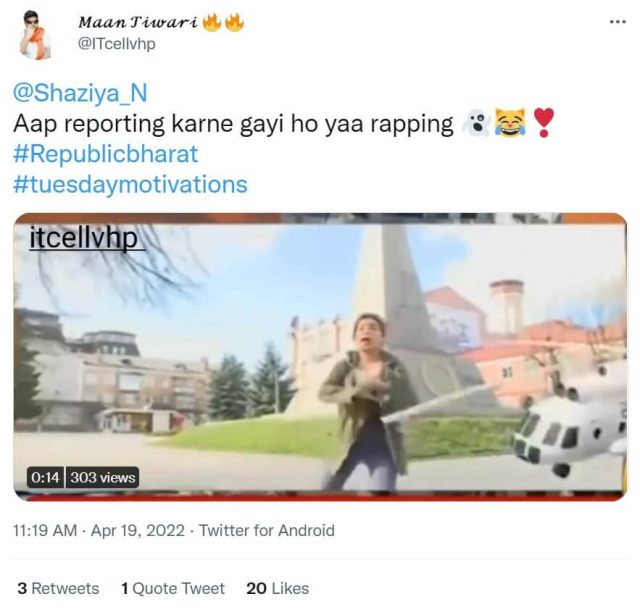
Task: Play the embedded video thumbnail
Action: pos(320,357)
